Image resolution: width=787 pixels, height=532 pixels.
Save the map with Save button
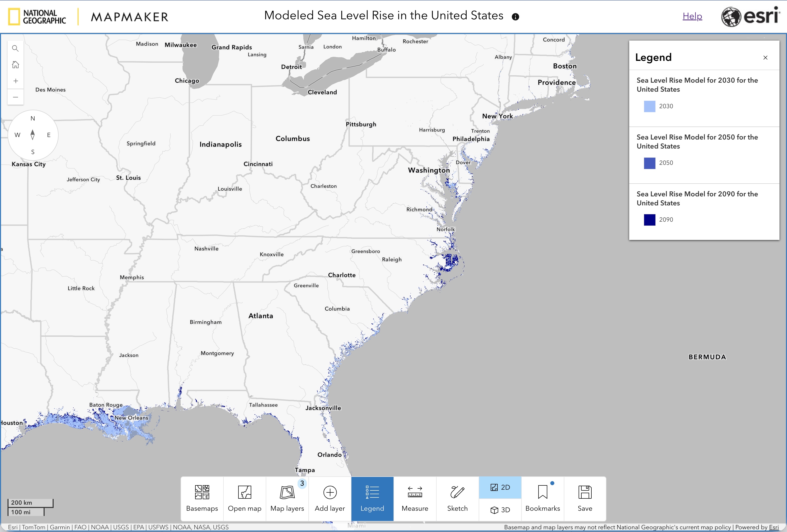585,498
